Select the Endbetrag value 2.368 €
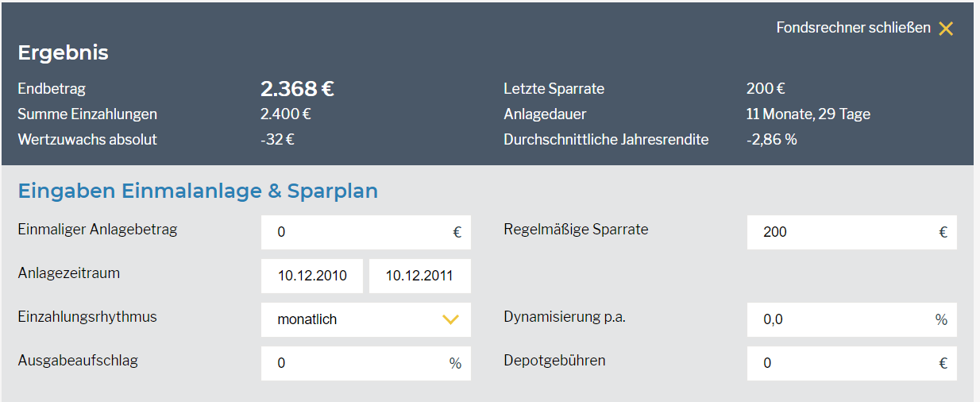 297,89
